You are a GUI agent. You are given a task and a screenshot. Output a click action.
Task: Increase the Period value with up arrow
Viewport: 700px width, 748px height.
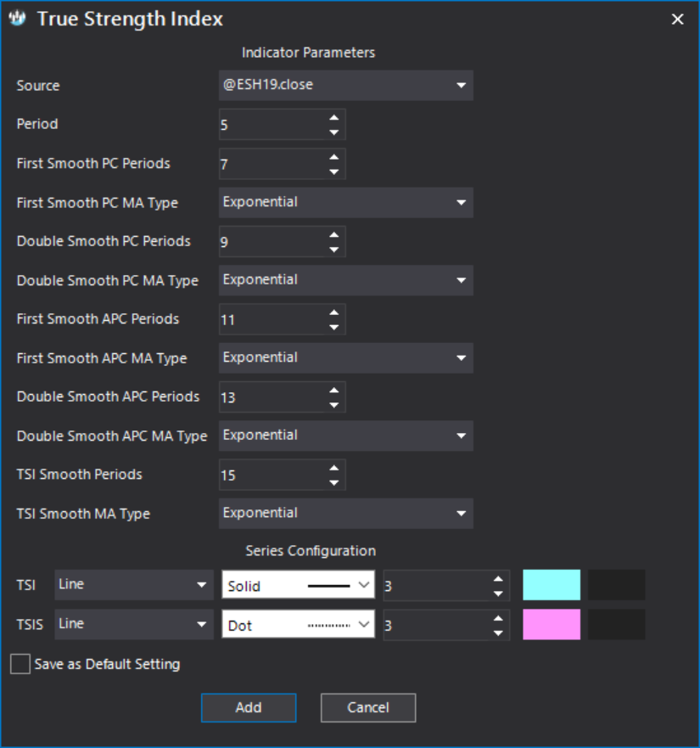[x=333, y=118]
